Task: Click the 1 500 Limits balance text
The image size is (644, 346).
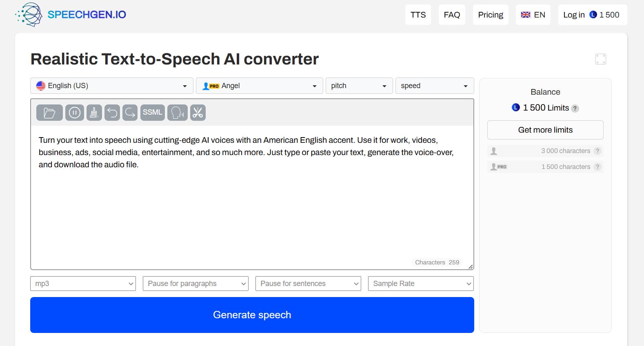Action: [x=546, y=108]
